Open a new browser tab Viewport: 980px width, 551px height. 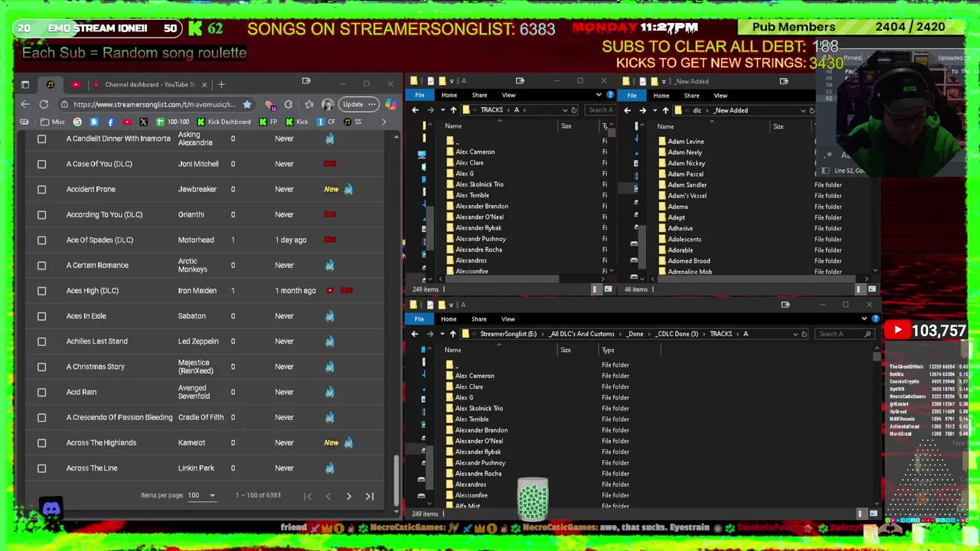(x=221, y=84)
